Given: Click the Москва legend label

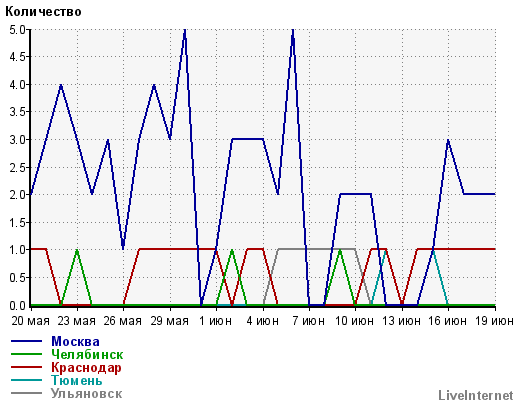Looking at the screenshot, I should pos(75,342).
